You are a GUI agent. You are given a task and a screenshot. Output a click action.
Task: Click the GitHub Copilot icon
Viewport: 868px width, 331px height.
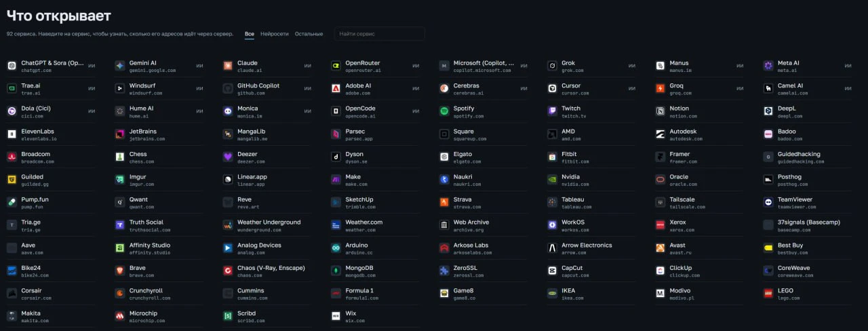(228, 88)
